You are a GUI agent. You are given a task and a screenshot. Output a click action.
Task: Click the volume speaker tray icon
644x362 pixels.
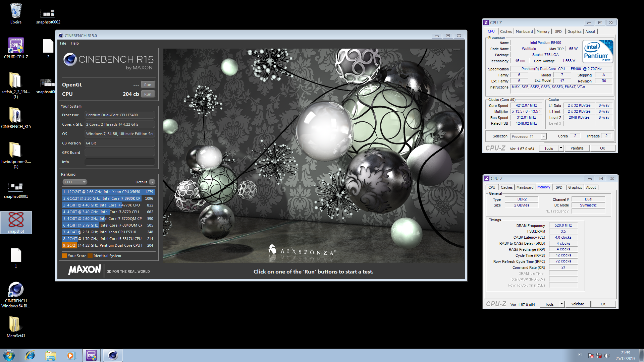click(607, 356)
